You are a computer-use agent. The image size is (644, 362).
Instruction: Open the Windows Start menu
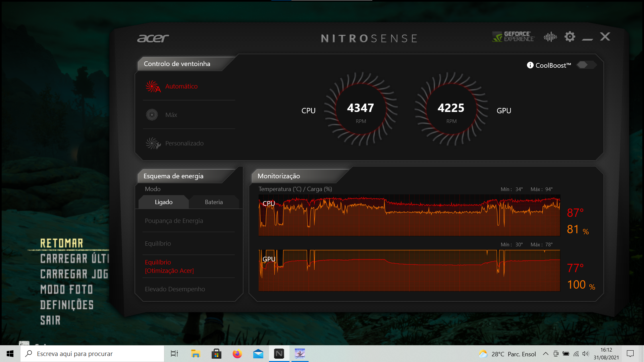click(x=10, y=354)
